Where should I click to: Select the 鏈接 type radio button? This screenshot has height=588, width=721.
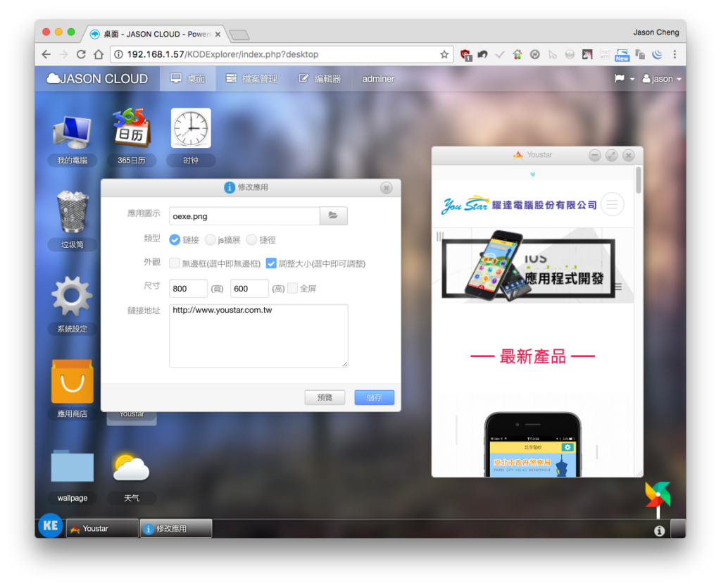coord(175,239)
